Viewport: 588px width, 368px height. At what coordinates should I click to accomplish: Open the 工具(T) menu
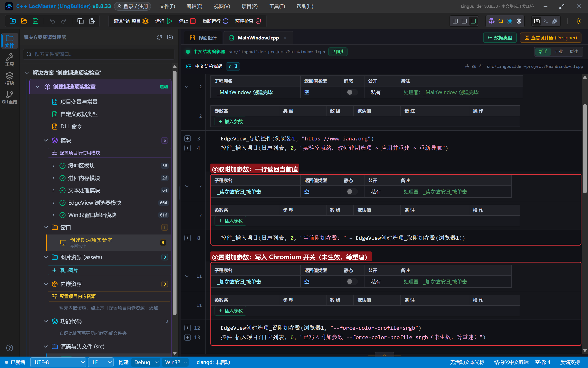(277, 6)
